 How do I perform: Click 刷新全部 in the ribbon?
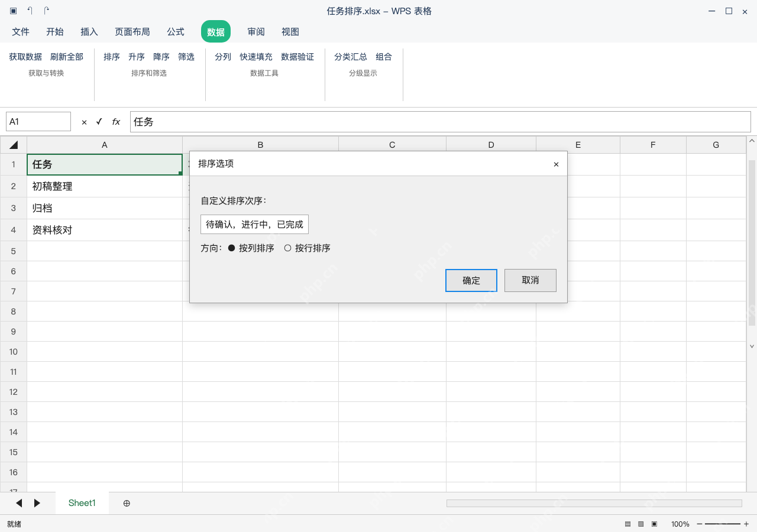point(67,57)
